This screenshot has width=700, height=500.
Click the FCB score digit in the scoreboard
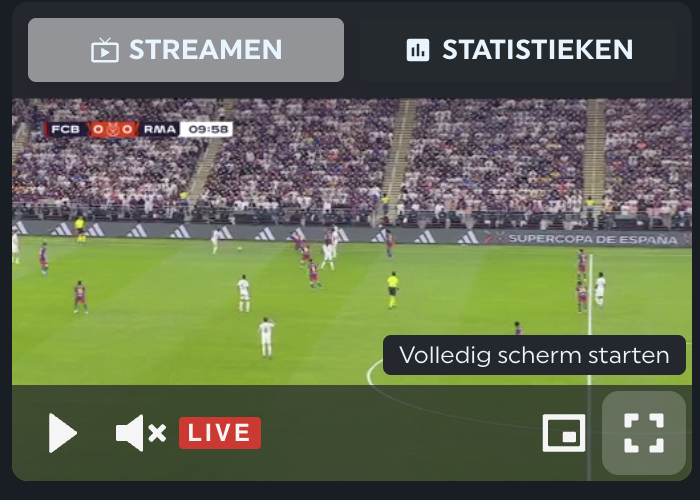click(x=98, y=129)
